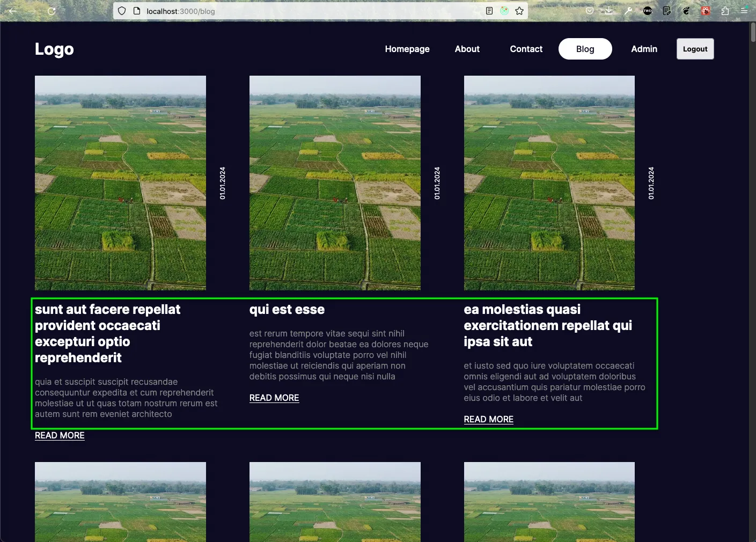Click description starting 'est rerum tempore'
The image size is (756, 542).
pos(339,355)
